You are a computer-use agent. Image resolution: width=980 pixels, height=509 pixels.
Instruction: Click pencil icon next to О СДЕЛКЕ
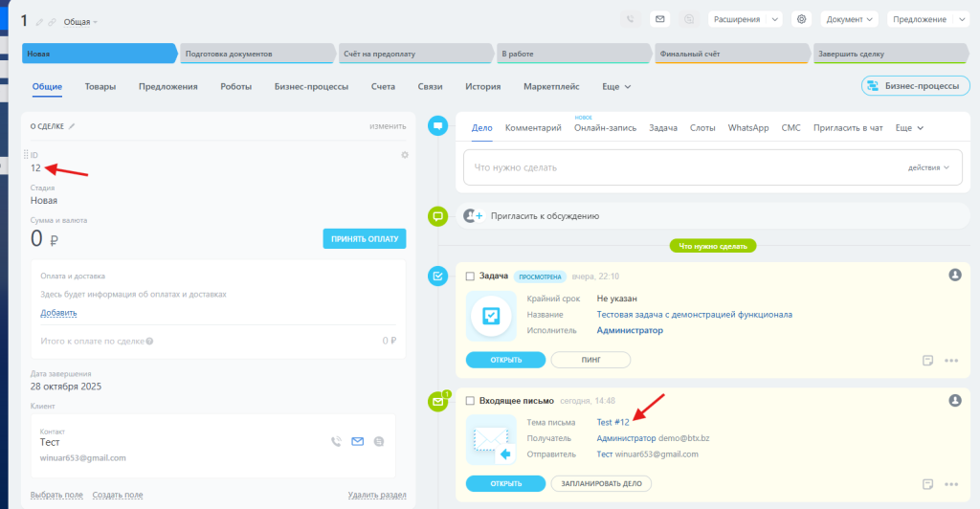tap(72, 125)
